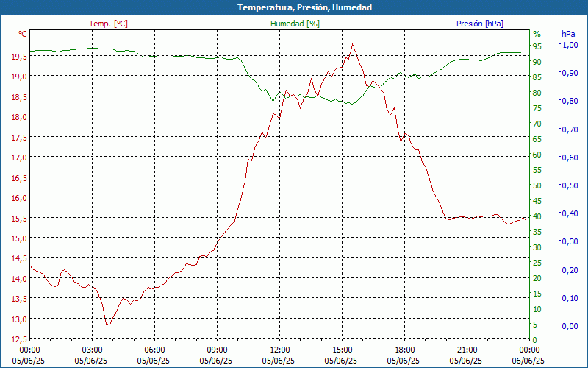Click the chart title Temperatura, Presión, Humedad
The image size is (588, 368).
304,7
